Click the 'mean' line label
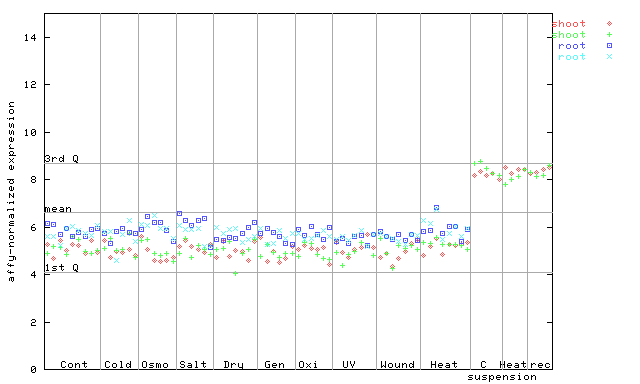The image size is (640, 384). 58,209
